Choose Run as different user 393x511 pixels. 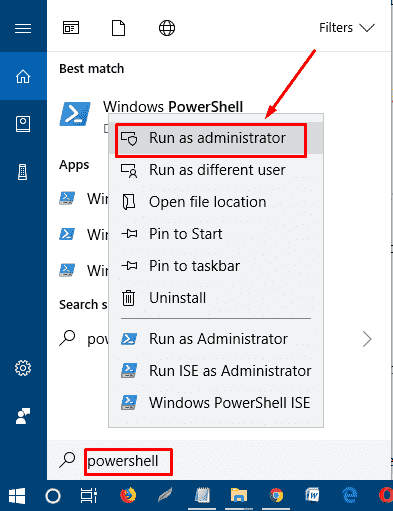[x=216, y=170]
